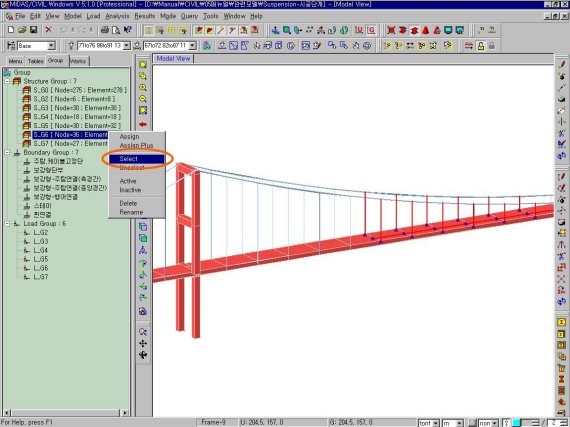
Task: Open the m length unit dropdown
Action: (x=459, y=423)
